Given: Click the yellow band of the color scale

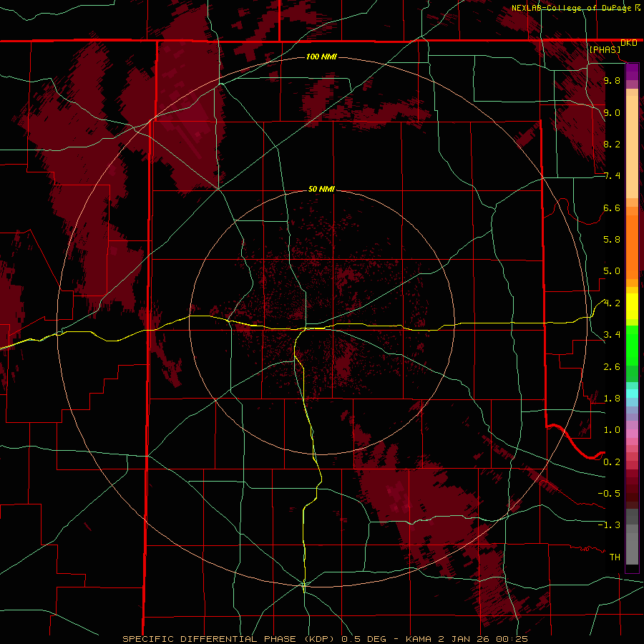Looking at the screenshot, I should click(632, 306).
